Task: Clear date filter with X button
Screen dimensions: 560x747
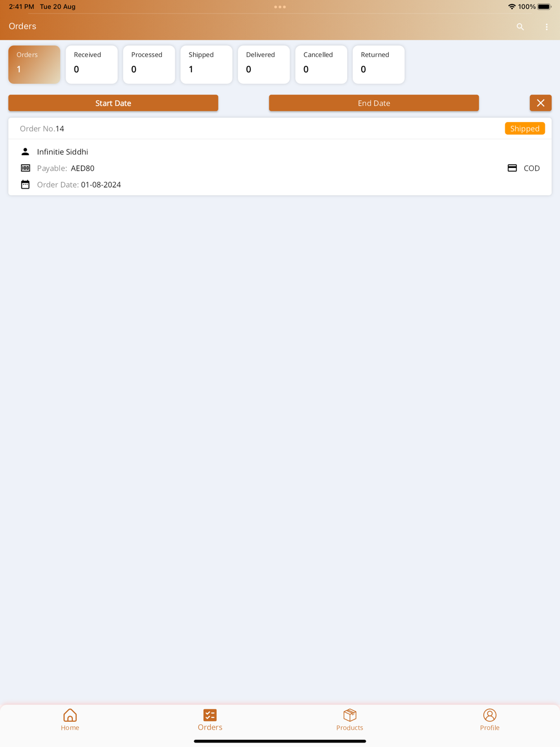Action: point(540,103)
